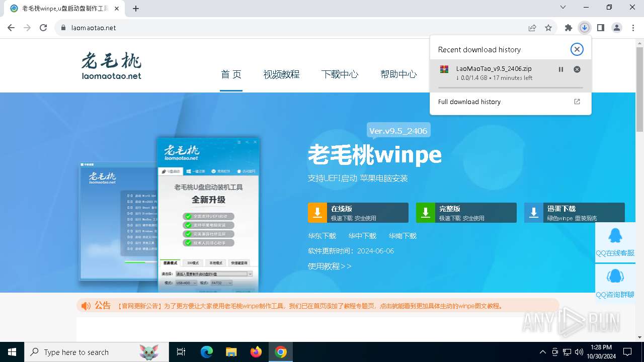Screen dimensions: 644x362
Task: Open QQ在线客服 side widget
Action: (x=615, y=242)
